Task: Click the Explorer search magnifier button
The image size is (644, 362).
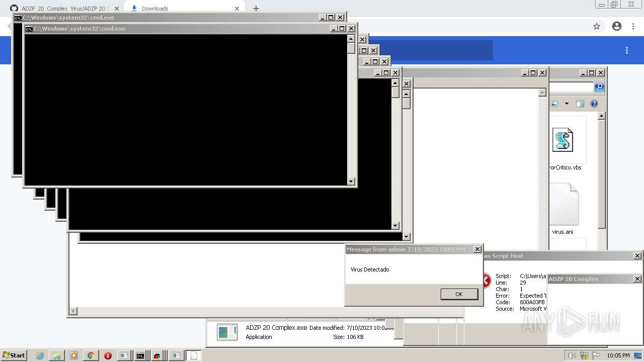Action: tap(599, 87)
